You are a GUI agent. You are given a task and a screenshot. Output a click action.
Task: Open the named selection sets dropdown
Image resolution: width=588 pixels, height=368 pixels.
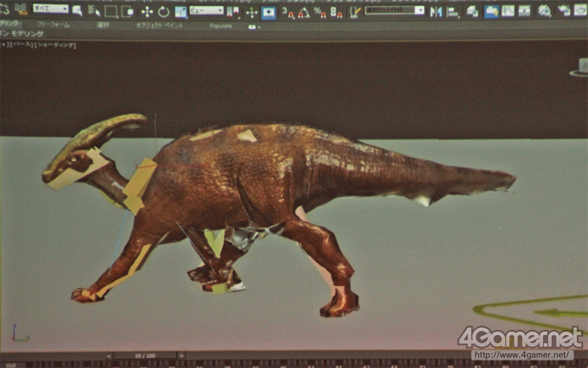394,10
